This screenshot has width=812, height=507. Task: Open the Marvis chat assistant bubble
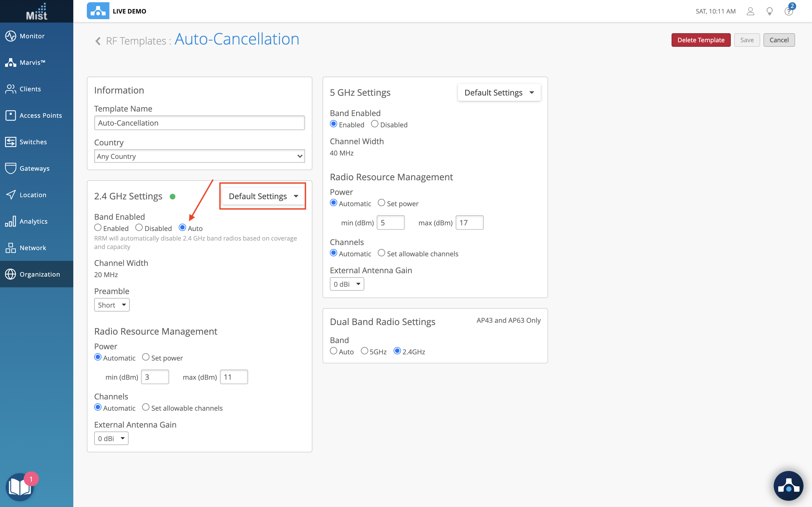[788, 486]
